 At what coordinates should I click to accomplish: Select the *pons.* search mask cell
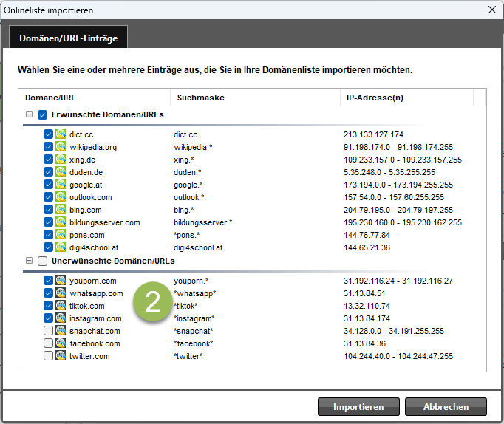tap(187, 235)
